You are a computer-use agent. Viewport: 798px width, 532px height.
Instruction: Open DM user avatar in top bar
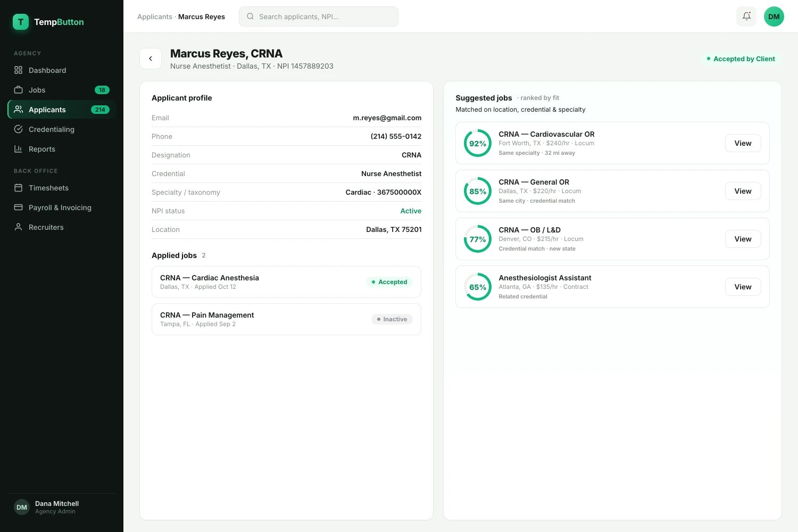click(x=774, y=16)
